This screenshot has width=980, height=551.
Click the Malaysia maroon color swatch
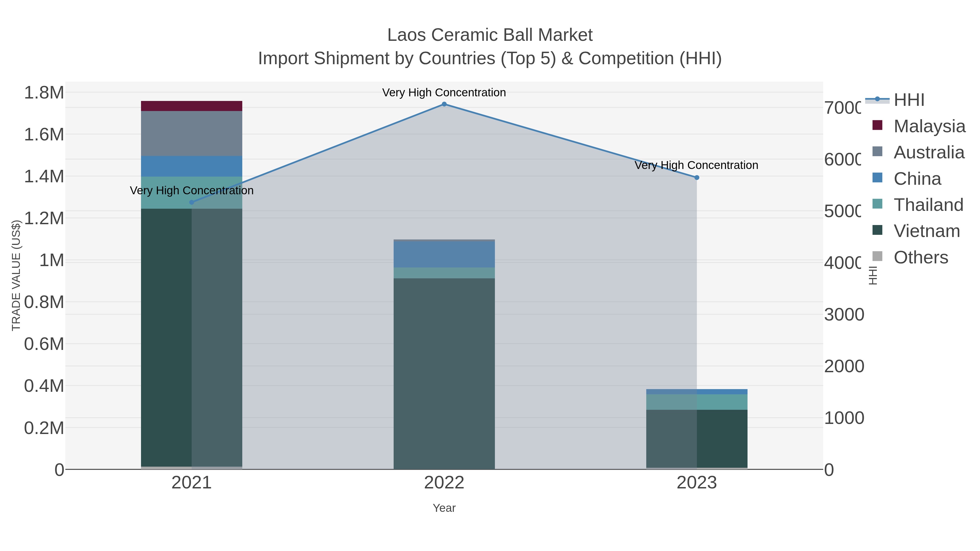[x=877, y=125]
